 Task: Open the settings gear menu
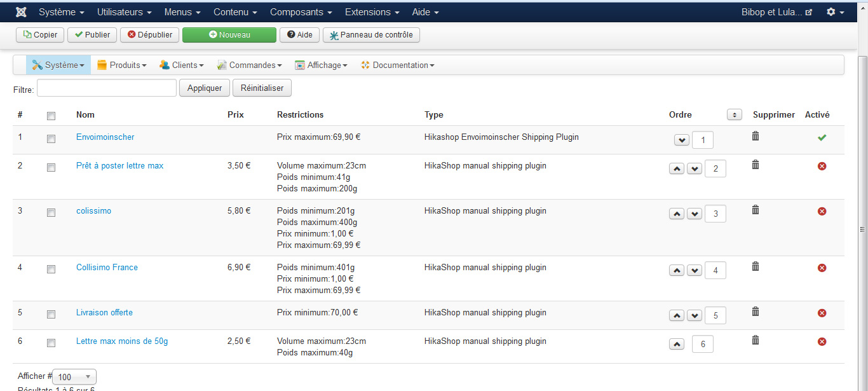[835, 12]
